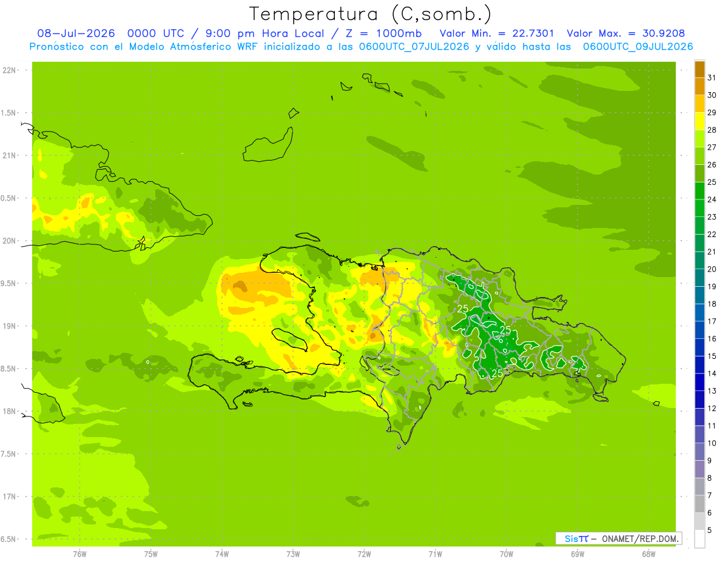Click the '08-Jul-2026' date text
728x562 pixels.
(x=76, y=33)
